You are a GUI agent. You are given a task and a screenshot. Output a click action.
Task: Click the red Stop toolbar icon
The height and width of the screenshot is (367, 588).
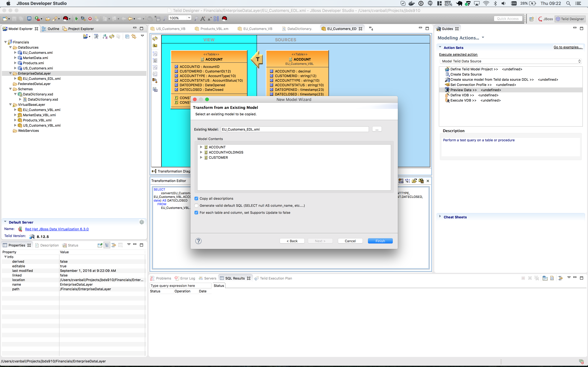pos(90,19)
